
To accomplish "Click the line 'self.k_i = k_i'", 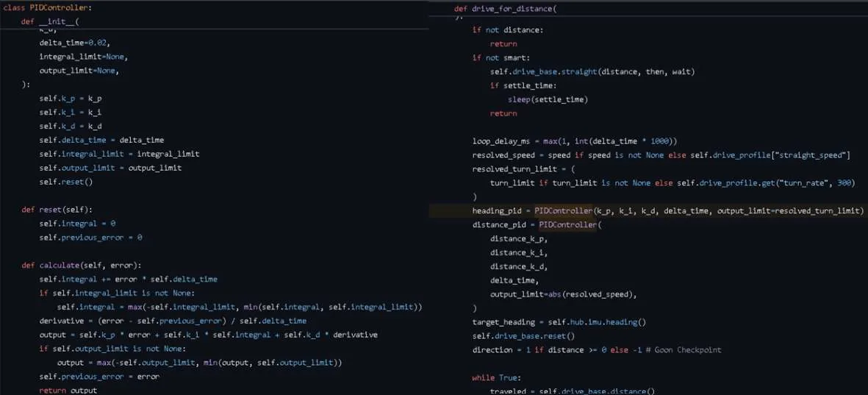I will [x=71, y=112].
